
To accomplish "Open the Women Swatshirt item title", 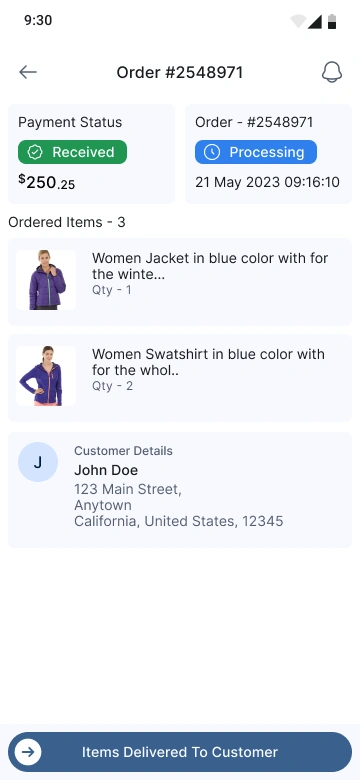I will point(208,362).
